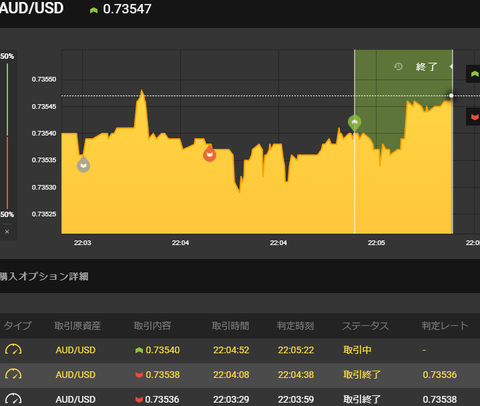Sort by タイプ column header
The height and width of the screenshot is (406, 480).
17,325
